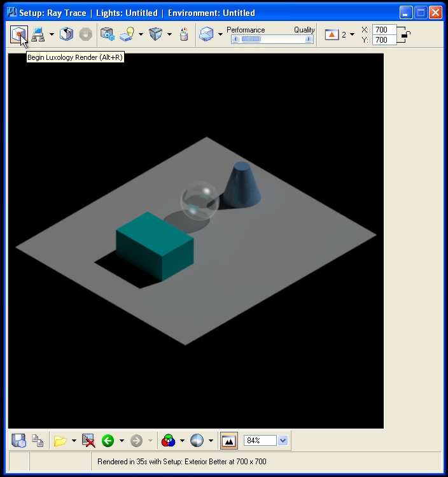Open image via yellow folder icon

point(60,441)
